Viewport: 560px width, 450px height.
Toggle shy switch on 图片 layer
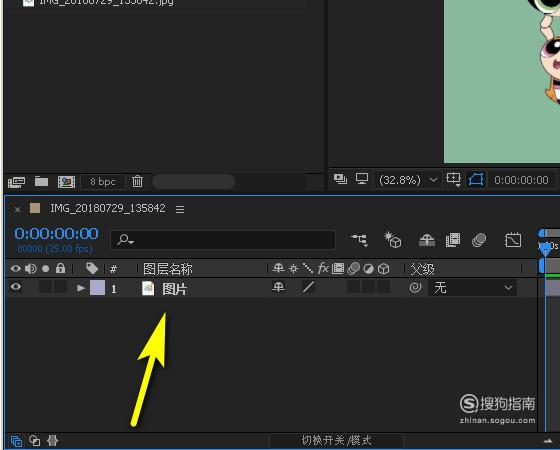[278, 287]
